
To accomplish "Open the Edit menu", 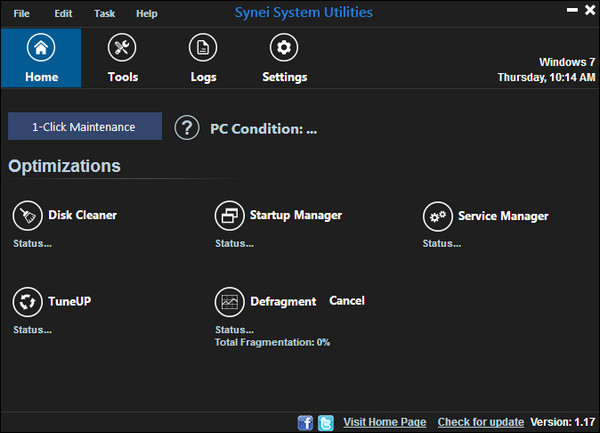I will 63,14.
